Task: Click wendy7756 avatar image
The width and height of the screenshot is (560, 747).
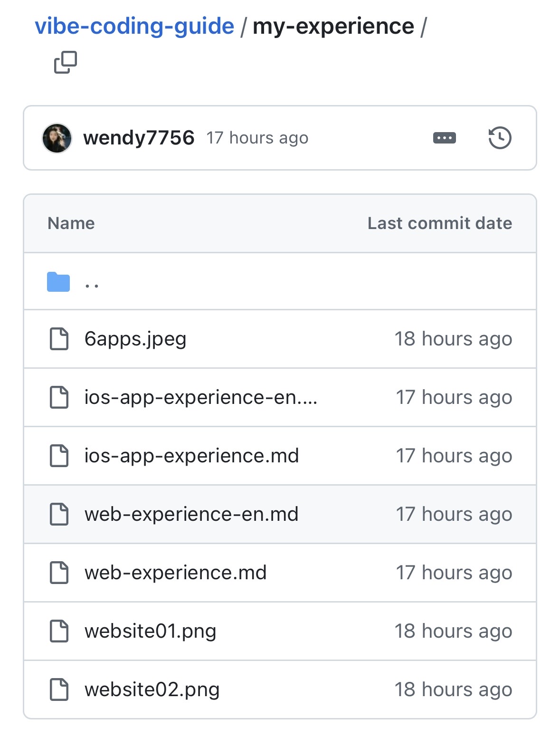Action: [57, 138]
